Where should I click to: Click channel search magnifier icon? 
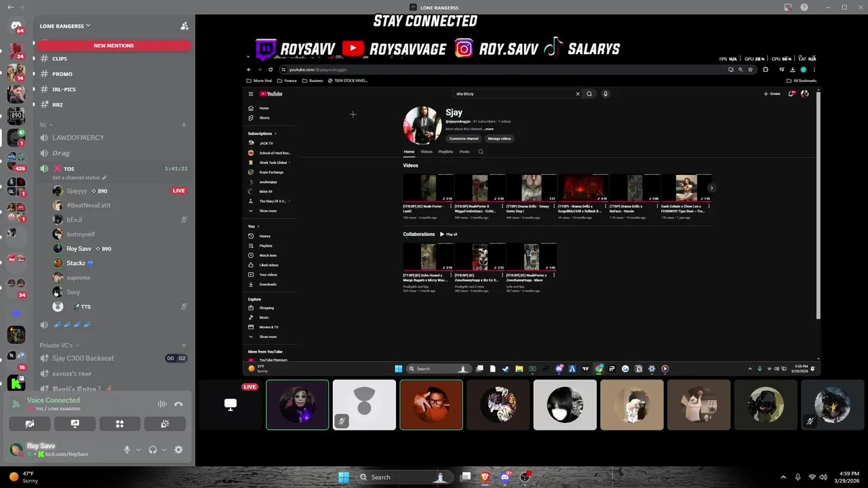(481, 152)
